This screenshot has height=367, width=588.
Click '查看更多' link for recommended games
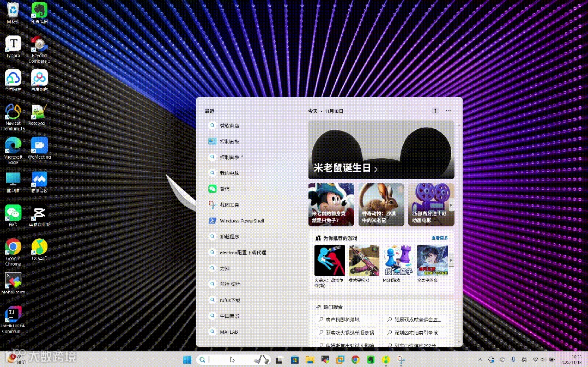[x=439, y=238]
